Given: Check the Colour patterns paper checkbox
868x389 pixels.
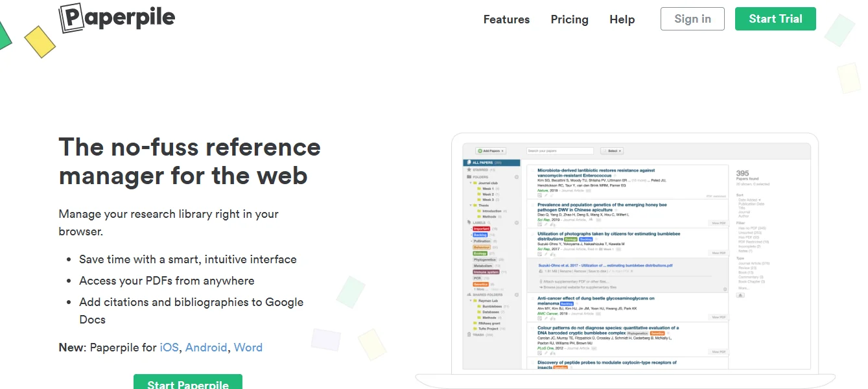Looking at the screenshot, I should 532,328.
